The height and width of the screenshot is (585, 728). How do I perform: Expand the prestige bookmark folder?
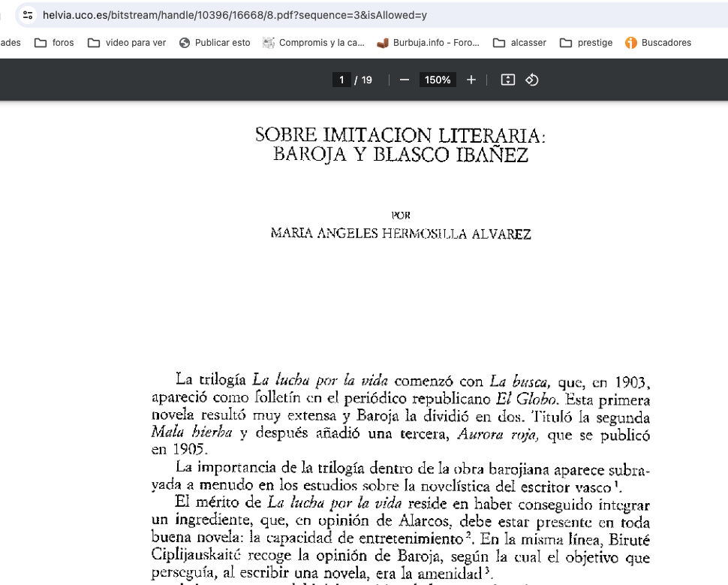pyautogui.click(x=586, y=43)
